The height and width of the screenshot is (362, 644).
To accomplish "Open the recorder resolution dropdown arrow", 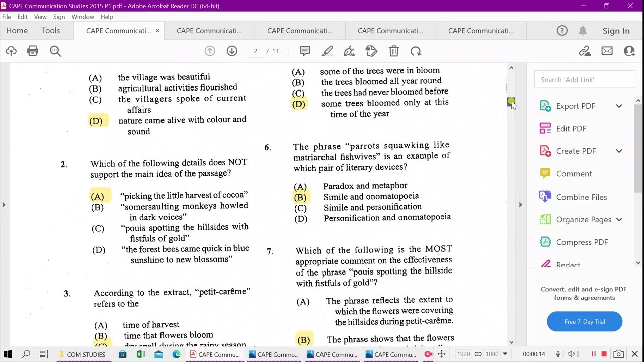I will coord(505,354).
